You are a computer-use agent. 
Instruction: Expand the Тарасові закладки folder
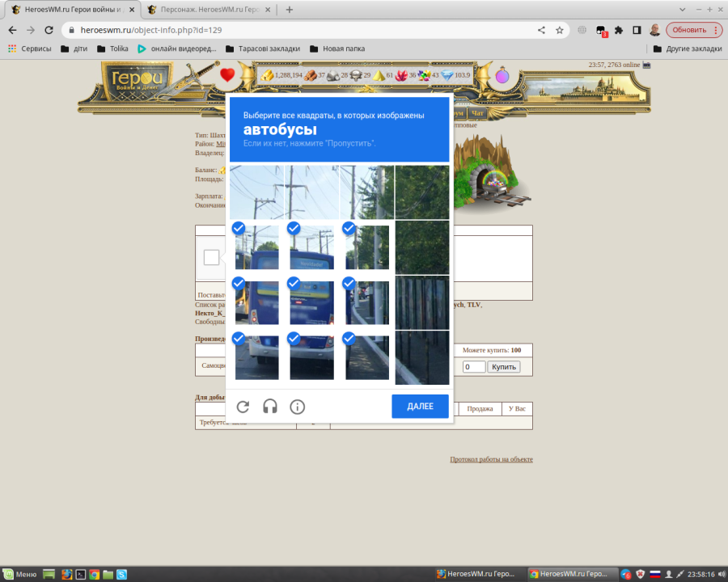263,48
